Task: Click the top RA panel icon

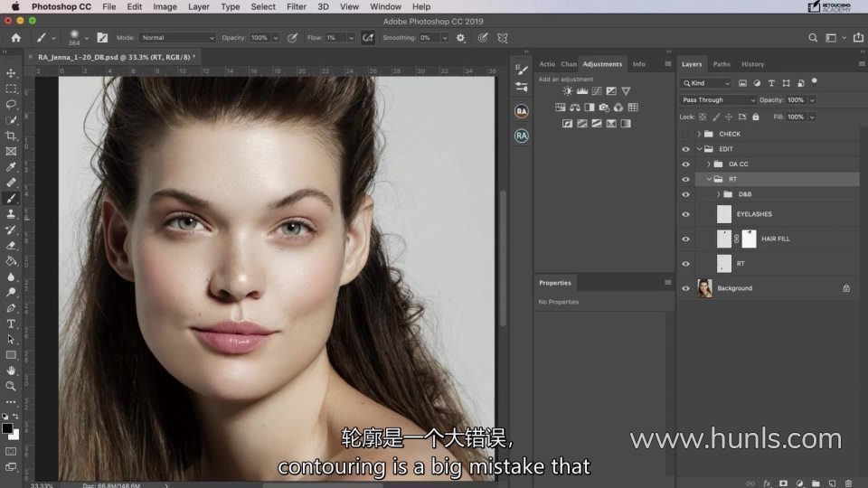Action: 522,111
